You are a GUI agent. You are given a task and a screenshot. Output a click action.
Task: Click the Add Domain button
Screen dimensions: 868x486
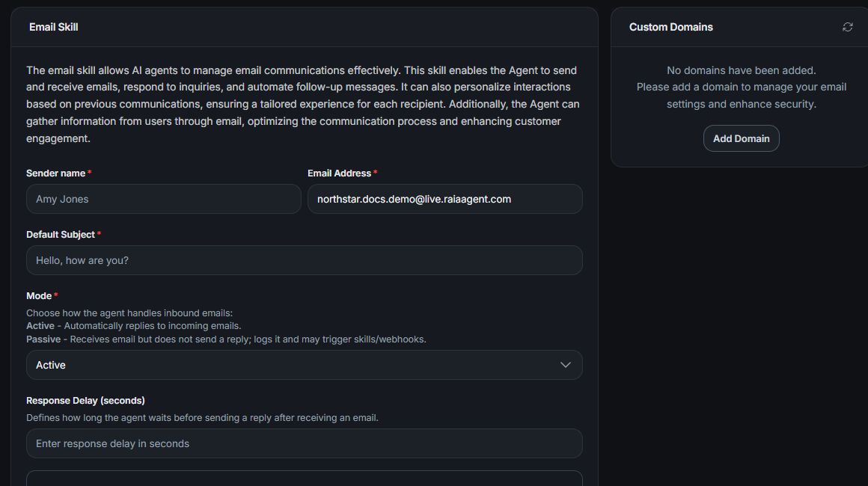click(x=742, y=138)
